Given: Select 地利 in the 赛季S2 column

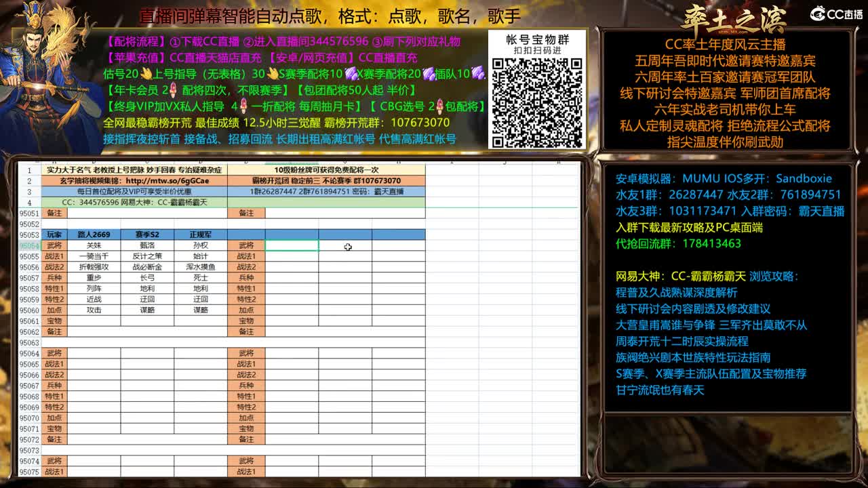Looking at the screenshot, I should [x=147, y=289].
